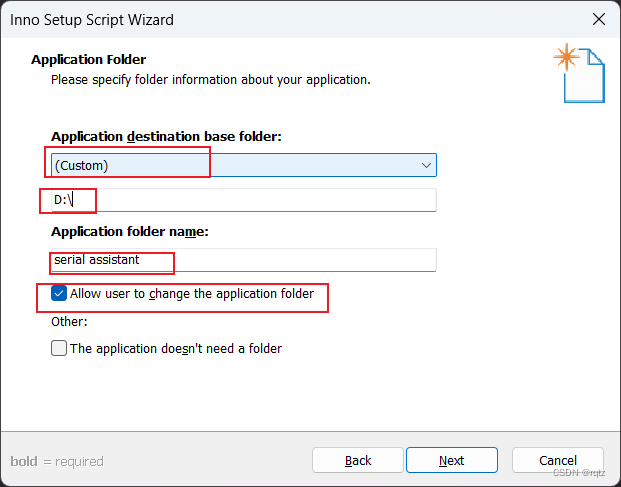The height and width of the screenshot is (487, 621).
Task: Uncheck Allow user to change application folder
Action: (59, 294)
